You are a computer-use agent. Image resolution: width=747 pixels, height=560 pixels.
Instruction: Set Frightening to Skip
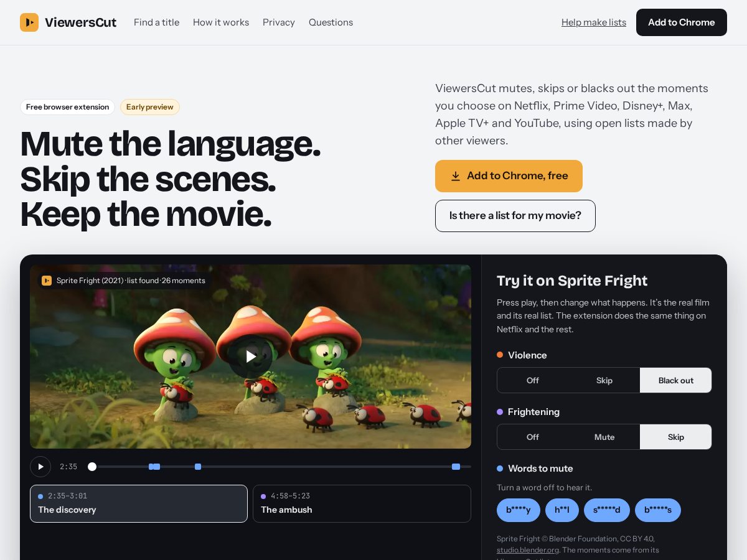(676, 437)
